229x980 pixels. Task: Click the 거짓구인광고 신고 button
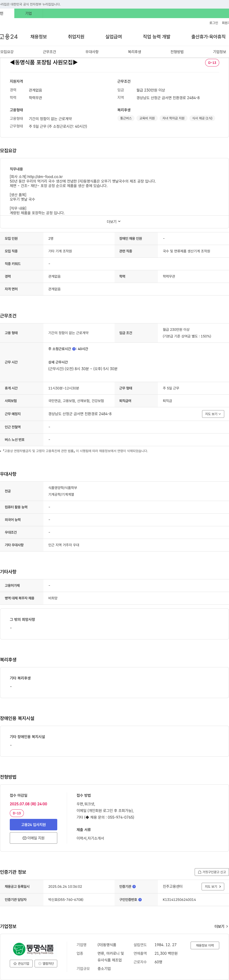[212, 872]
